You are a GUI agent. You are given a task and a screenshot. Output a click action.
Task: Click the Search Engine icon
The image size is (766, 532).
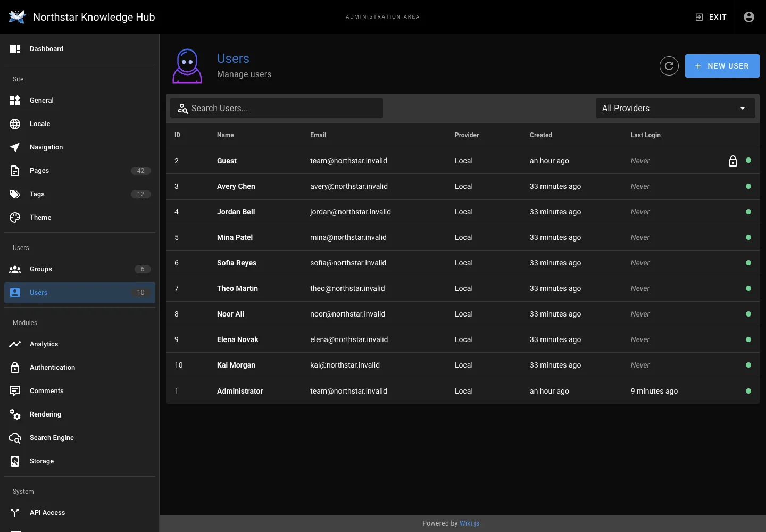point(15,438)
